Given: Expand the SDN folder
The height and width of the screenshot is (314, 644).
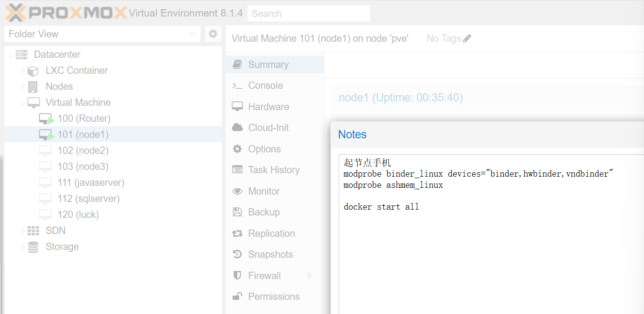Looking at the screenshot, I should 23,231.
